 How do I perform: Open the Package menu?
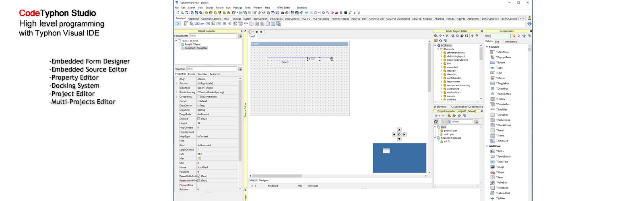point(237,8)
